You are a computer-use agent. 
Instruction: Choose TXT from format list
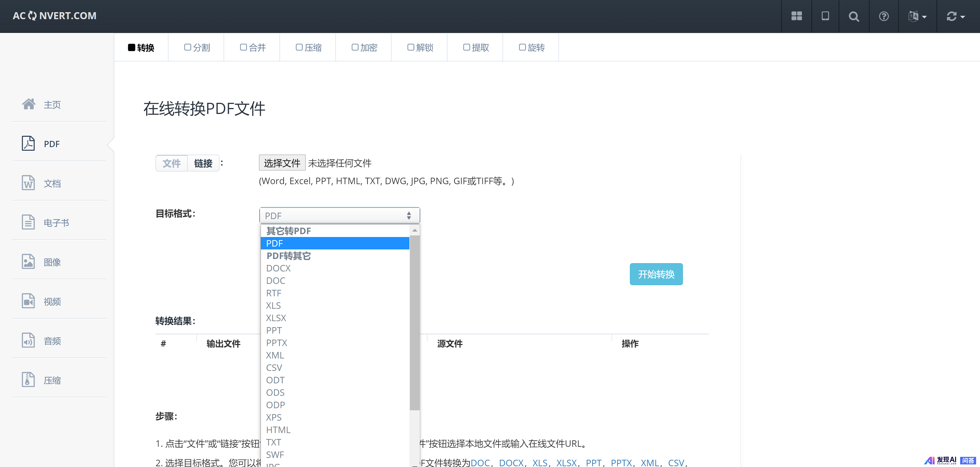[335, 442]
